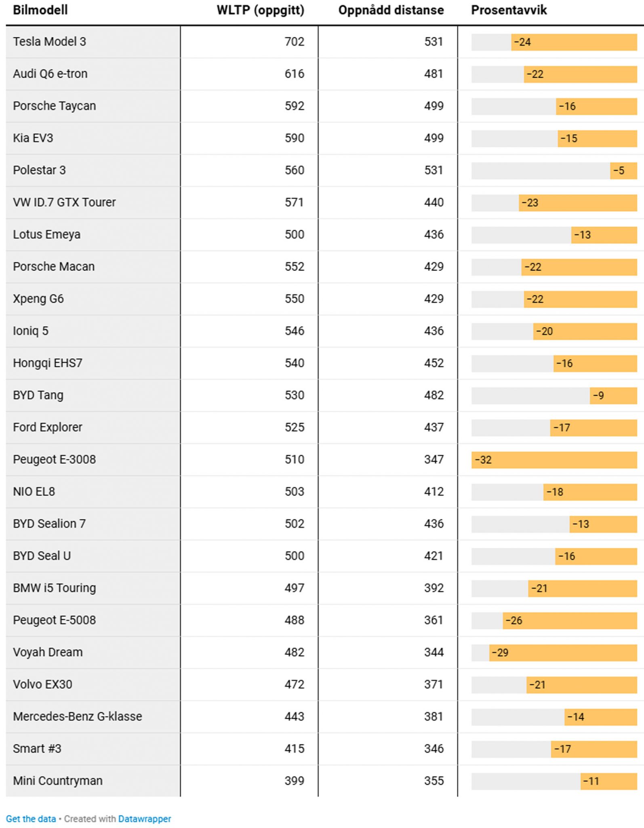Select the Tesla Model 3 row name
The width and height of the screenshot is (644, 828).
tap(49, 42)
